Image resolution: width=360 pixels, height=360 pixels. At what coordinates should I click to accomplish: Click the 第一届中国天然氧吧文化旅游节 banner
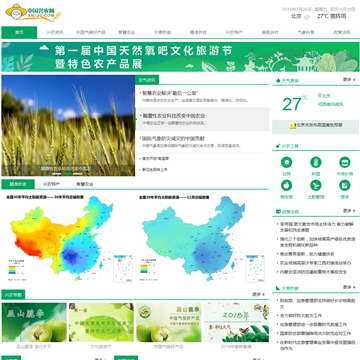coord(180,57)
